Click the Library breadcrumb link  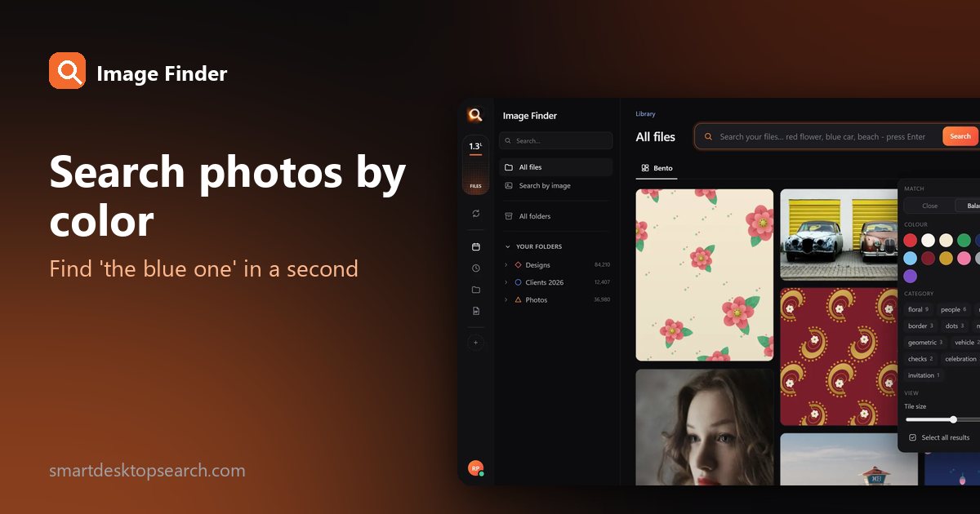click(x=645, y=114)
